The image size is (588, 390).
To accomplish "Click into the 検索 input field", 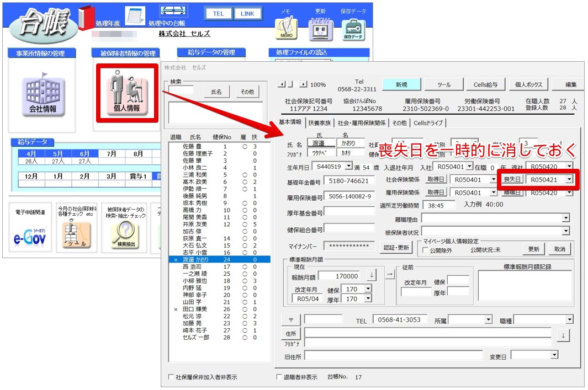I will tap(181, 90).
